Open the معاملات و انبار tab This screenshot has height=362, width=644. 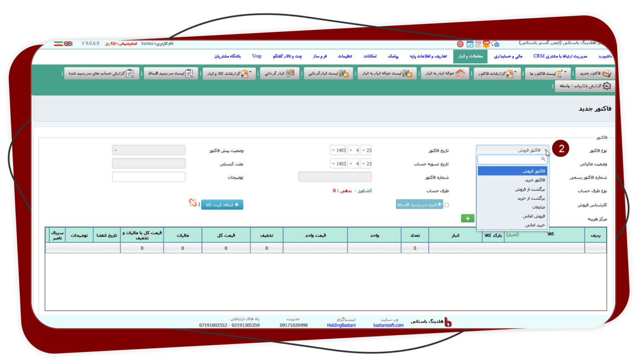point(470,56)
